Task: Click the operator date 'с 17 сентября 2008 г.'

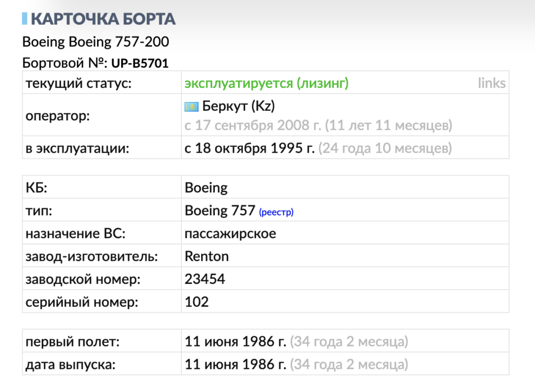Action: (x=253, y=125)
